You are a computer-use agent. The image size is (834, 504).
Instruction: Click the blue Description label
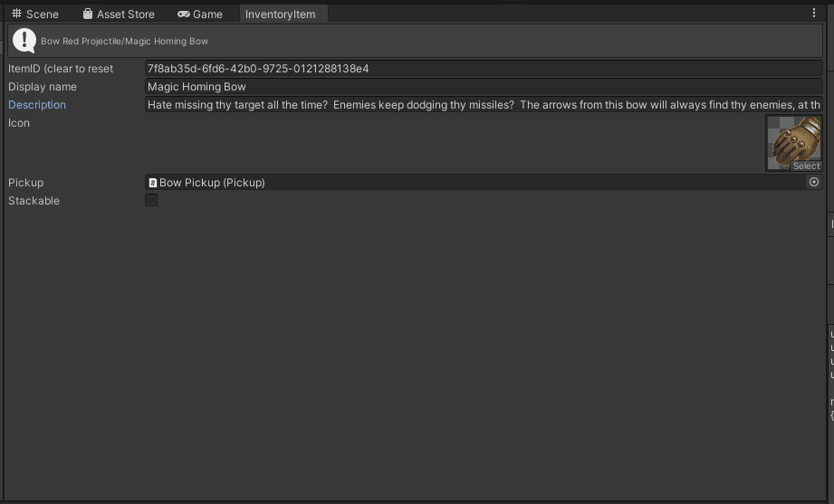coord(37,105)
